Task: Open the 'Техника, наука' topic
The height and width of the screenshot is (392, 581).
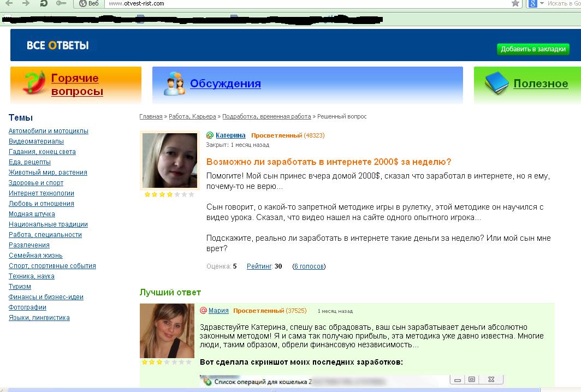Action: (x=32, y=276)
